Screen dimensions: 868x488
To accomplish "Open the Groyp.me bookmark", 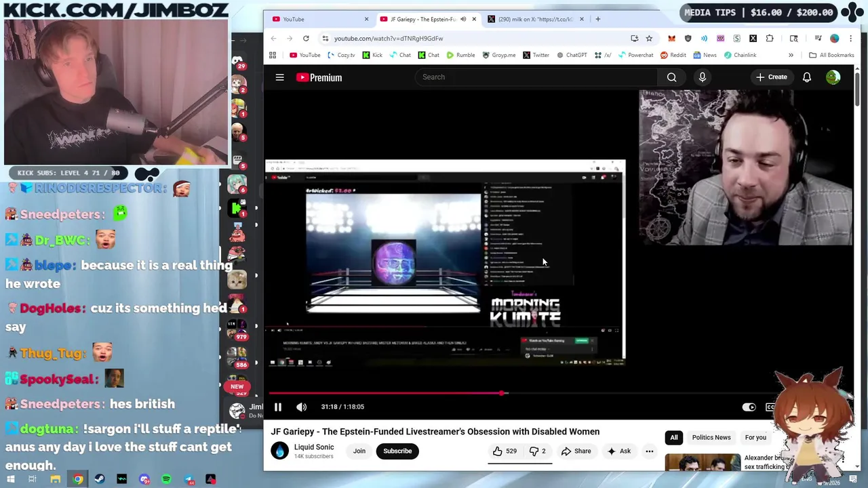I will pyautogui.click(x=499, y=55).
